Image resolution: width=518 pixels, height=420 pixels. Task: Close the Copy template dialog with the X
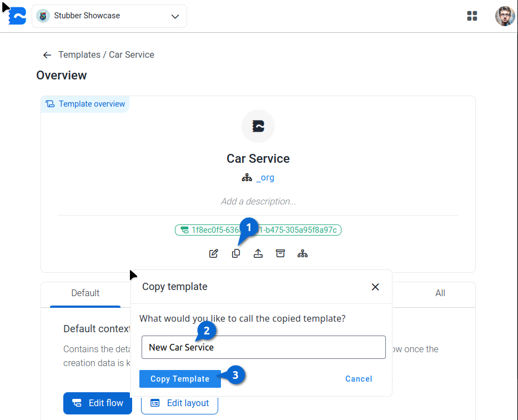375,287
